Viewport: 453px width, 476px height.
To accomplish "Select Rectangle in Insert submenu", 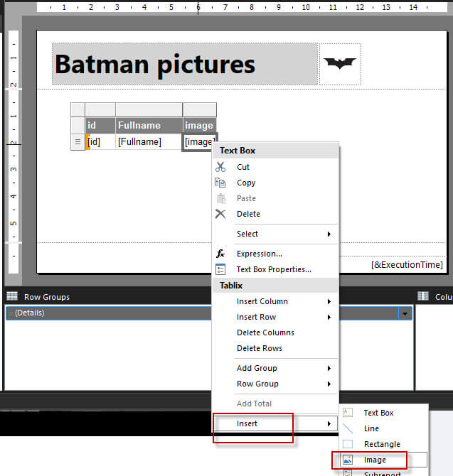I will point(384,444).
